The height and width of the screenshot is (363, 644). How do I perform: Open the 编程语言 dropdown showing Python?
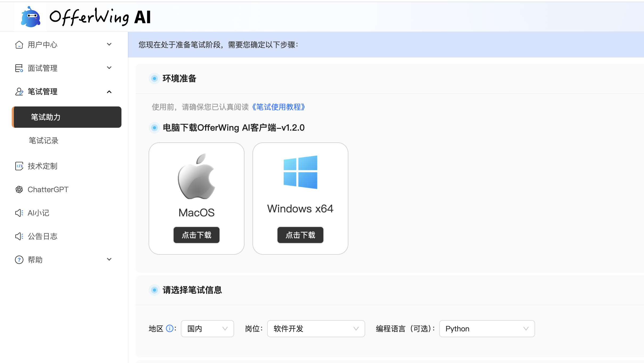tap(487, 329)
